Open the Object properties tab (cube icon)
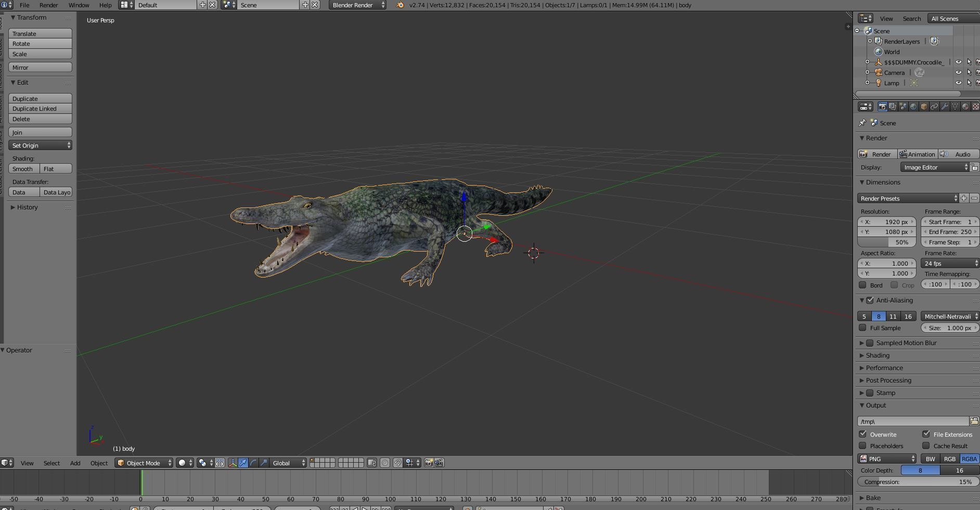The image size is (980, 510). (x=924, y=107)
